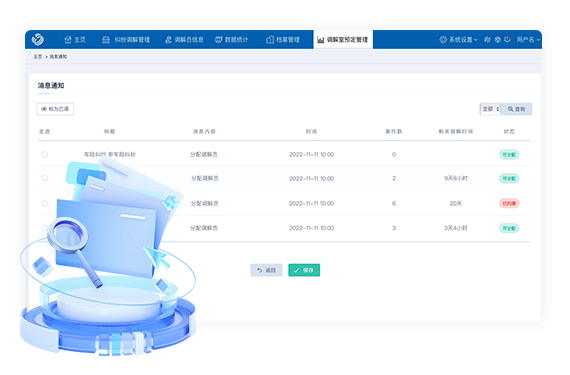Click the 可分配 badge in the 9天8小时 row
Viewport: 570px width, 375px height.
coord(509,178)
